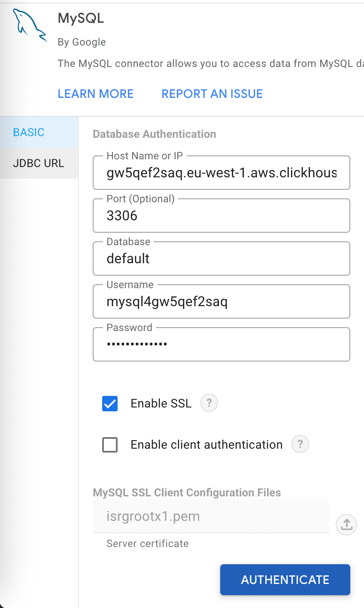The width and height of the screenshot is (364, 608).
Task: Check the Enable SSL checkbox
Action: [110, 404]
